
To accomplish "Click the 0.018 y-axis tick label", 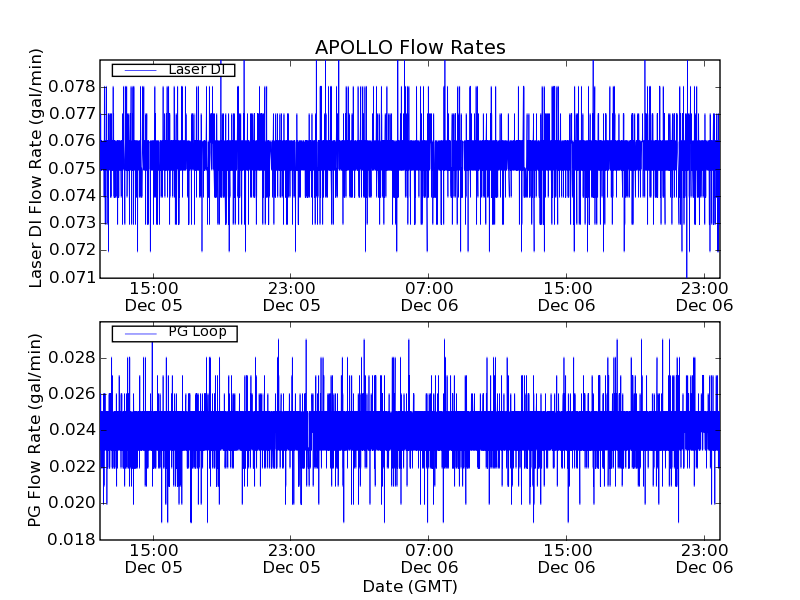I will pyautogui.click(x=73, y=539).
